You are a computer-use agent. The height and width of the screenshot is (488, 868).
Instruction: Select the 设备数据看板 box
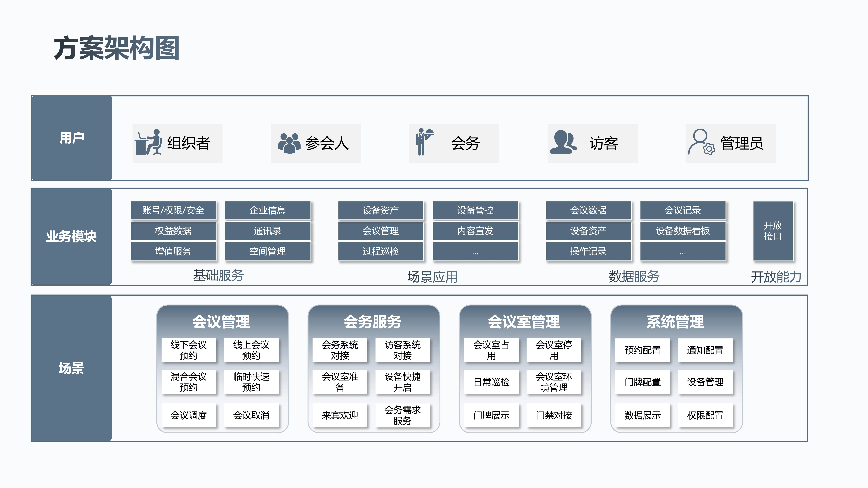pos(683,231)
